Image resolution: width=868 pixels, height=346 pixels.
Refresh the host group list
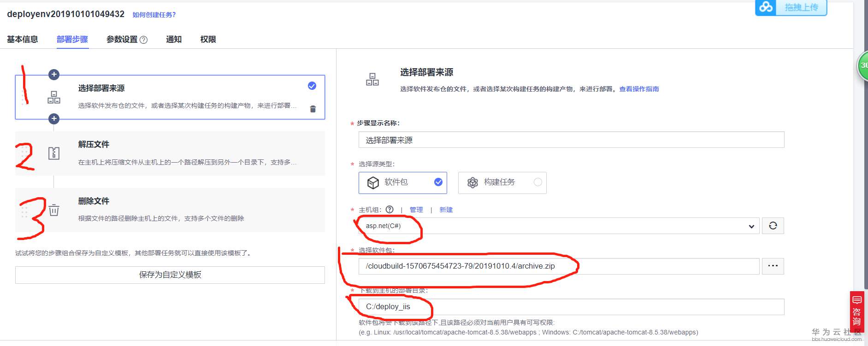pyautogui.click(x=773, y=226)
